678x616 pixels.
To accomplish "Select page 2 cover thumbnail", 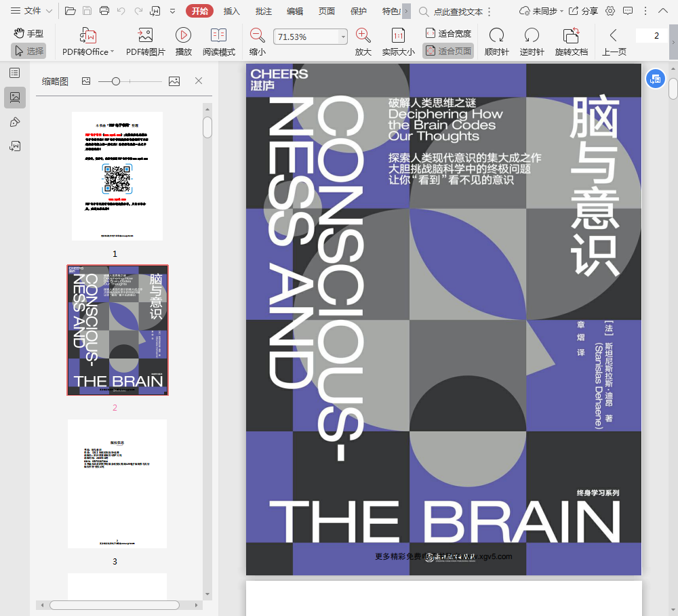I will coord(117,330).
